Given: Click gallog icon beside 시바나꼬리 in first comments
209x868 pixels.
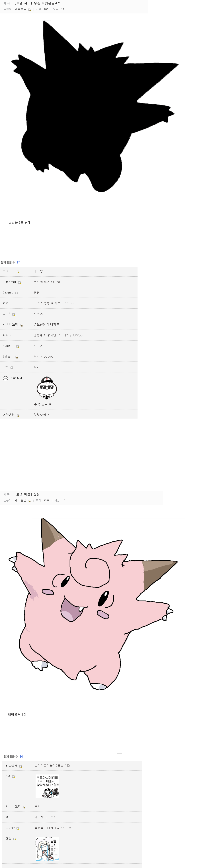Looking at the screenshot, I should (21, 325).
